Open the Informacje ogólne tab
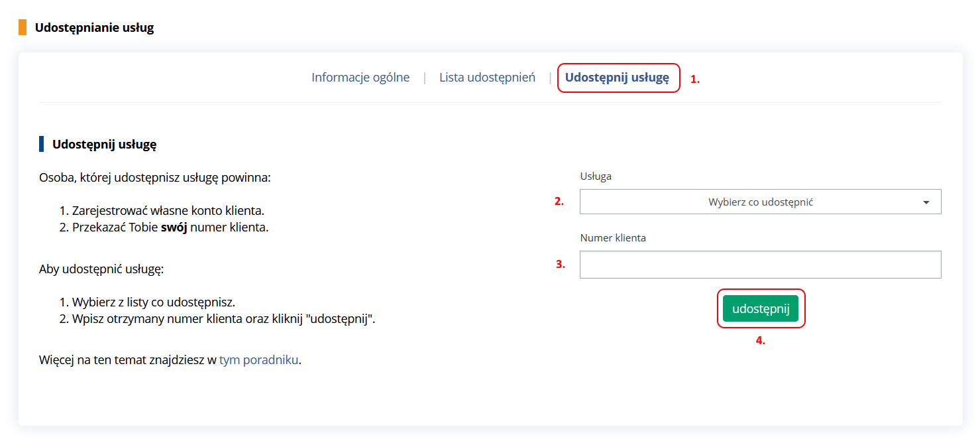980x447 pixels. pos(360,78)
